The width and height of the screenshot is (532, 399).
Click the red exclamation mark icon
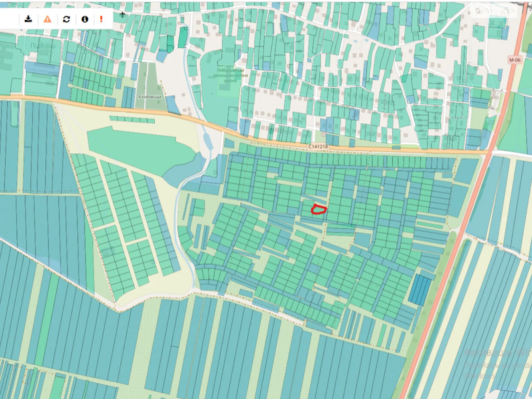pos(101,19)
